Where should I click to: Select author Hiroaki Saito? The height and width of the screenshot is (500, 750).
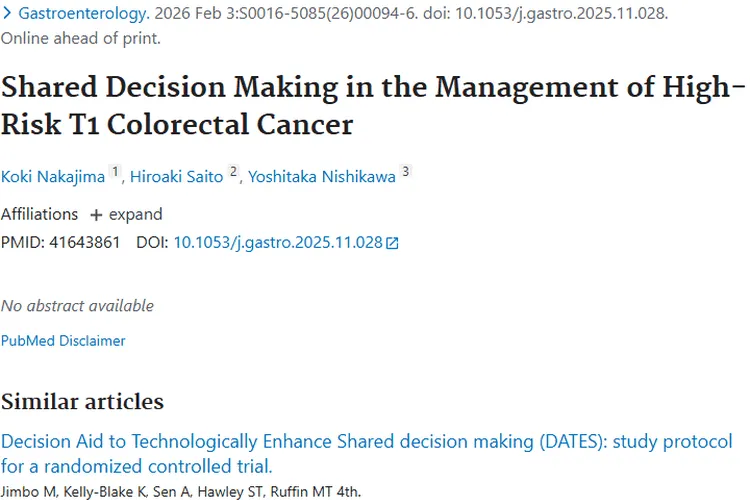tap(178, 177)
